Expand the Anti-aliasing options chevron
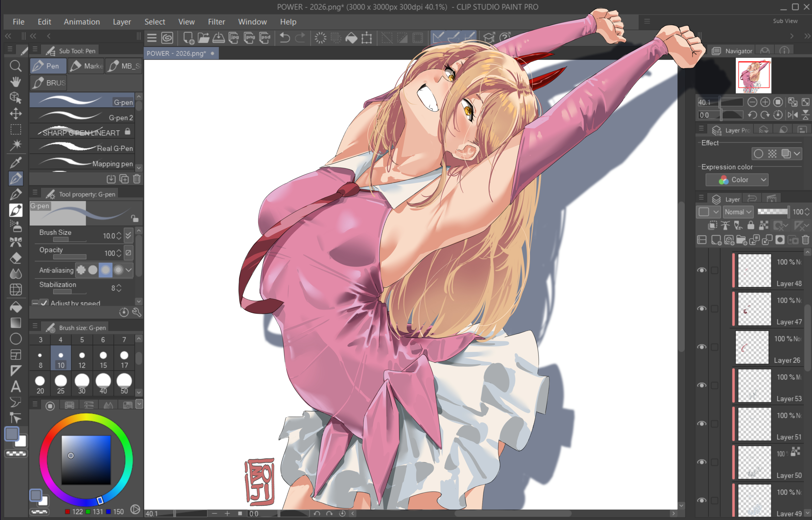This screenshot has height=520, width=812. click(129, 270)
